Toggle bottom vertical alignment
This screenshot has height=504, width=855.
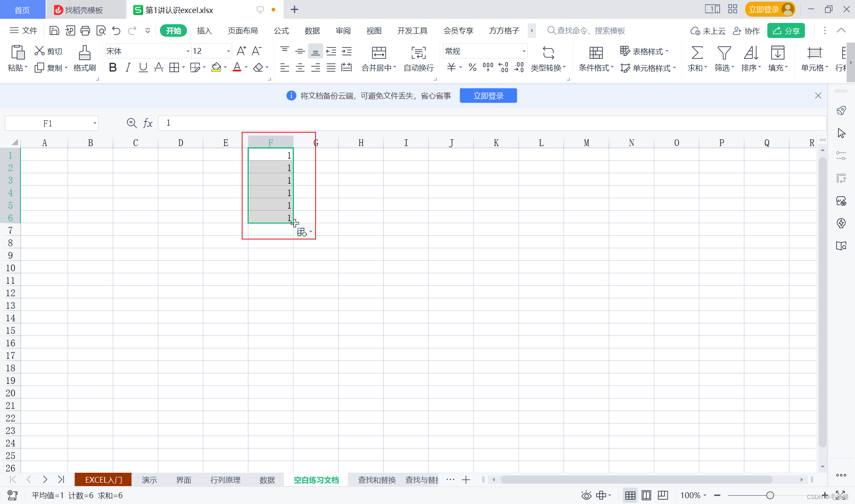316,51
